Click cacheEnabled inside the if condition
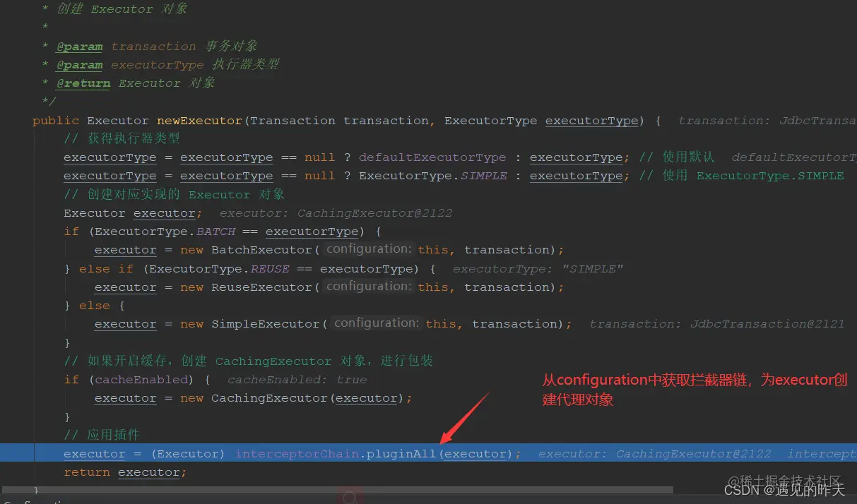 coord(142,380)
